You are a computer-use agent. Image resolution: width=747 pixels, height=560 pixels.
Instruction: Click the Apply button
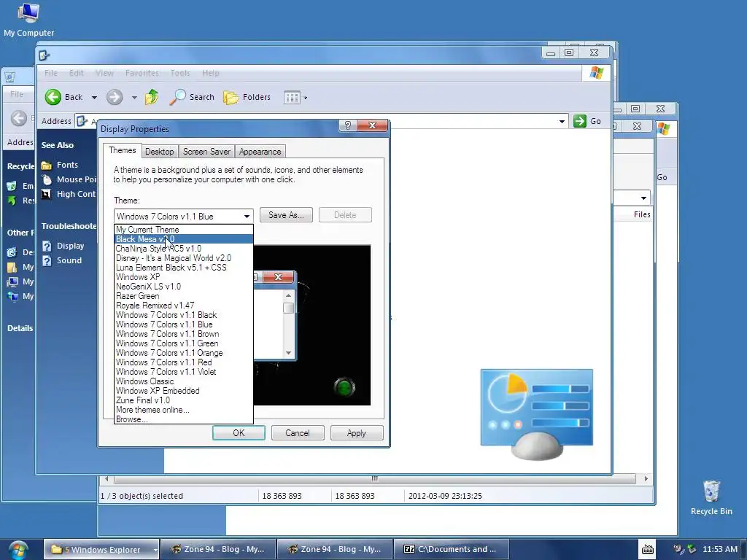point(356,433)
